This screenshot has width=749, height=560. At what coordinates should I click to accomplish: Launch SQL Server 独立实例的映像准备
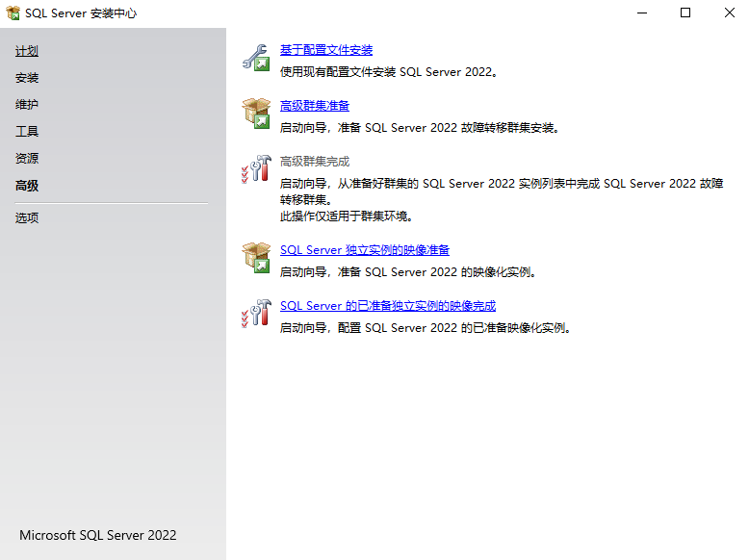[x=365, y=250]
